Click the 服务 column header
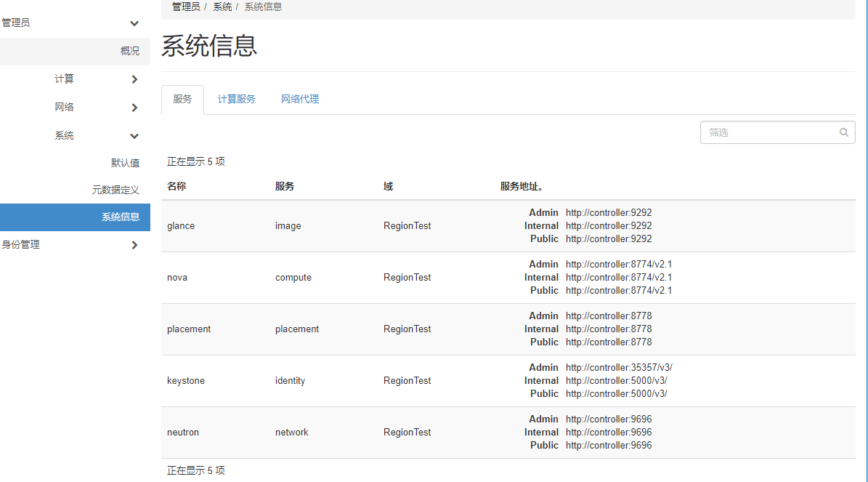This screenshot has width=868, height=482. point(284,186)
